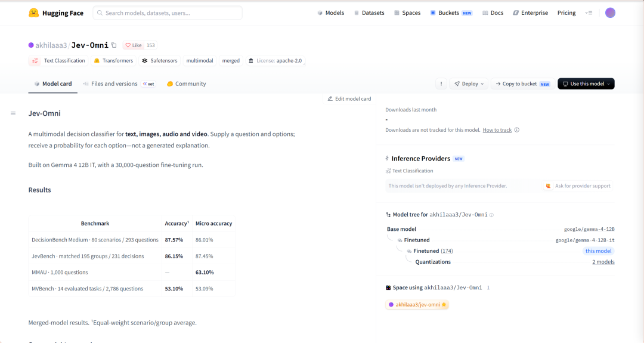Image resolution: width=644 pixels, height=343 pixels.
Task: Open the akhilaaa3 profile link
Action: click(x=51, y=45)
